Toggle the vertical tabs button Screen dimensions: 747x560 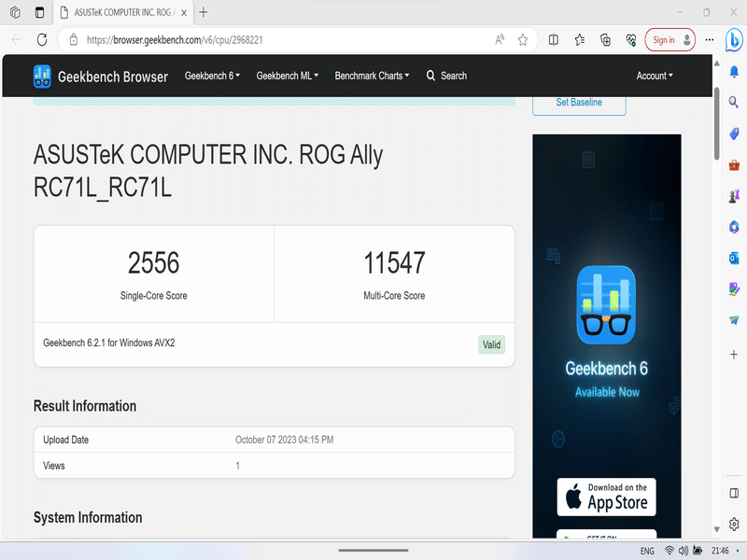38,12
